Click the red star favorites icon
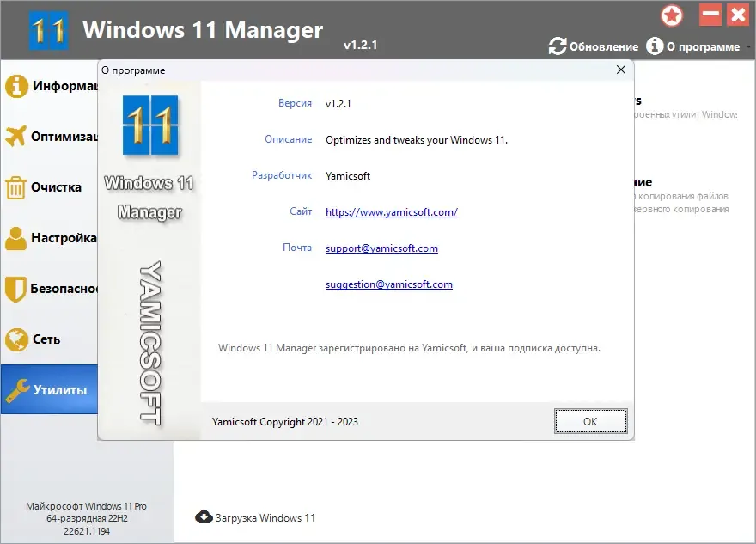 pyautogui.click(x=672, y=16)
